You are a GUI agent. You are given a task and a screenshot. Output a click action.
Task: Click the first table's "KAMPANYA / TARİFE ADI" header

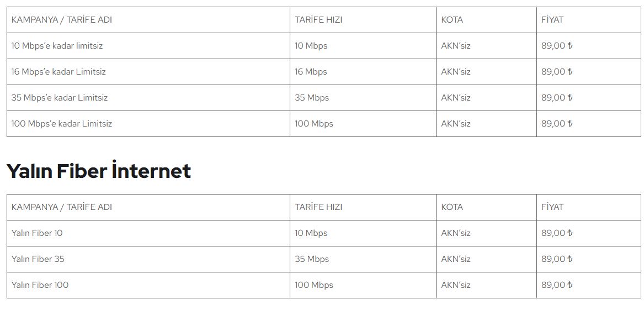coord(62,20)
